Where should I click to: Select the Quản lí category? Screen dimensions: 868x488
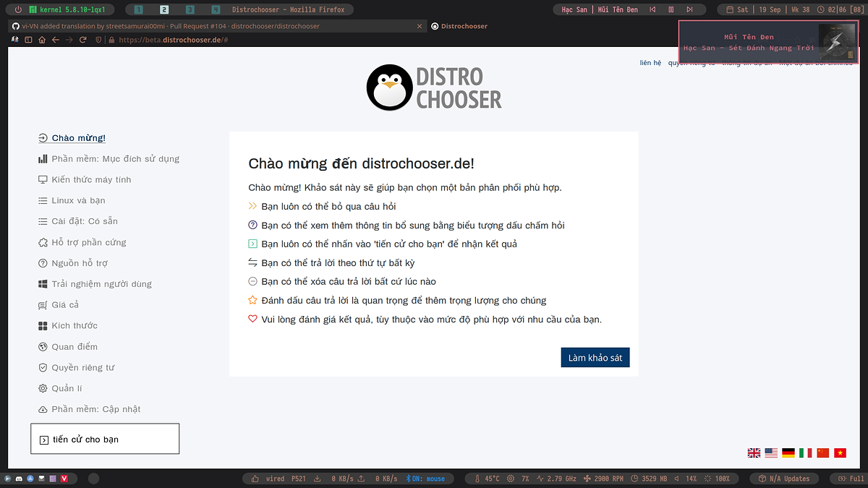coord(60,389)
